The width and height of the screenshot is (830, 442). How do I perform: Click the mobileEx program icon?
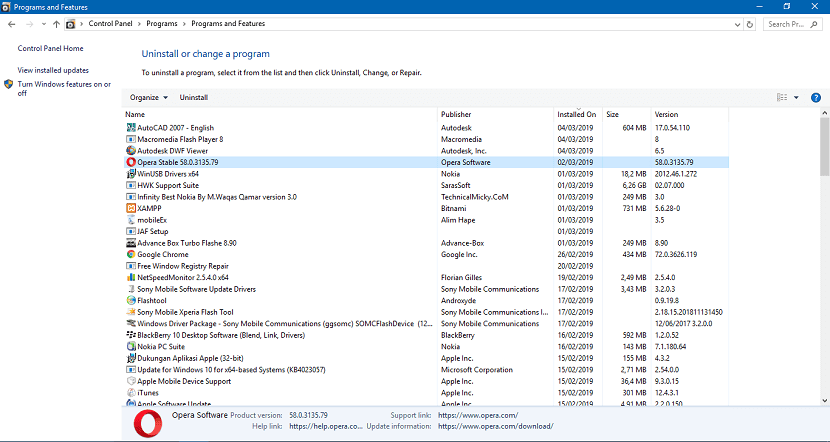[x=131, y=220]
